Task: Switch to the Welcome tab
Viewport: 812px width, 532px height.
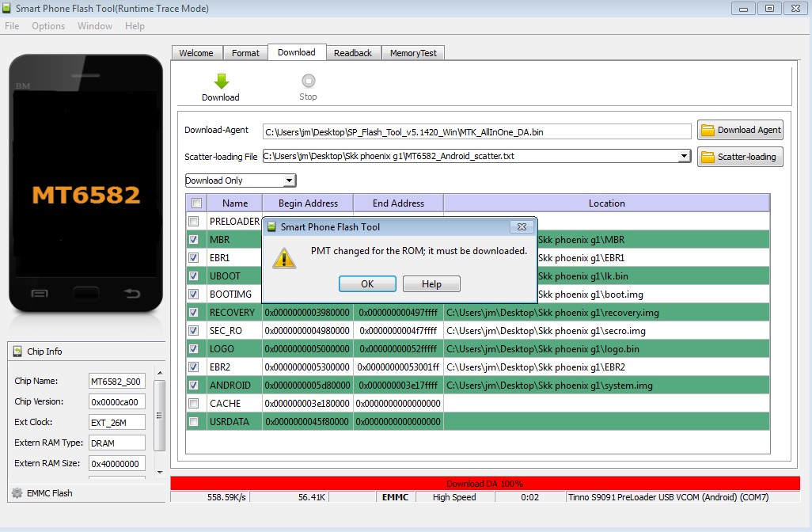Action: 196,53
